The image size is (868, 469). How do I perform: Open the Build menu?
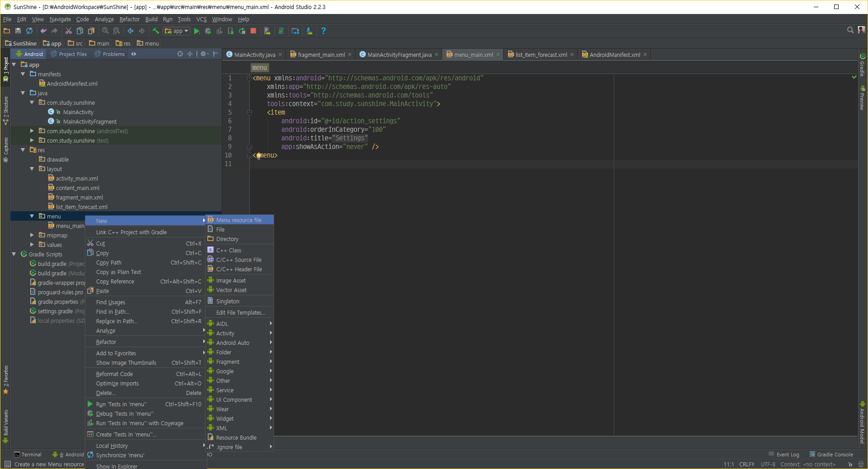[151, 19]
